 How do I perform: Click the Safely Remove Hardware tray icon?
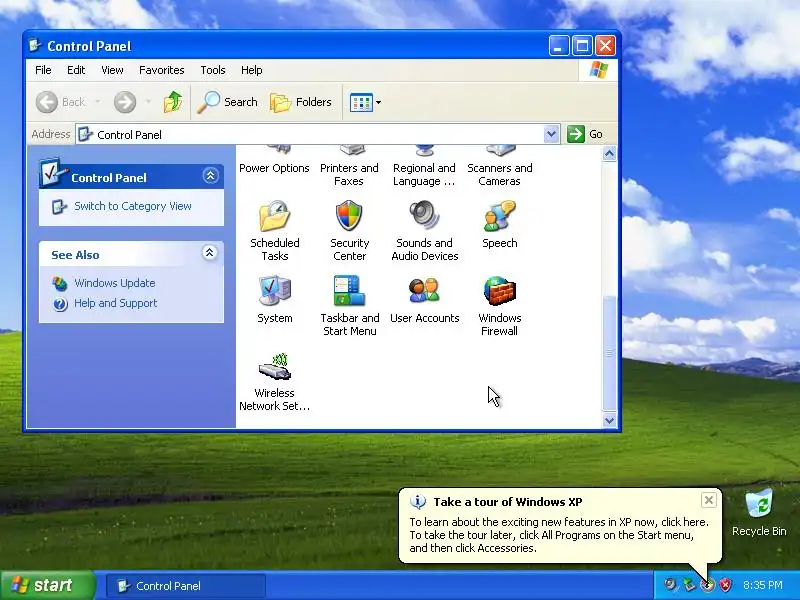tap(689, 585)
